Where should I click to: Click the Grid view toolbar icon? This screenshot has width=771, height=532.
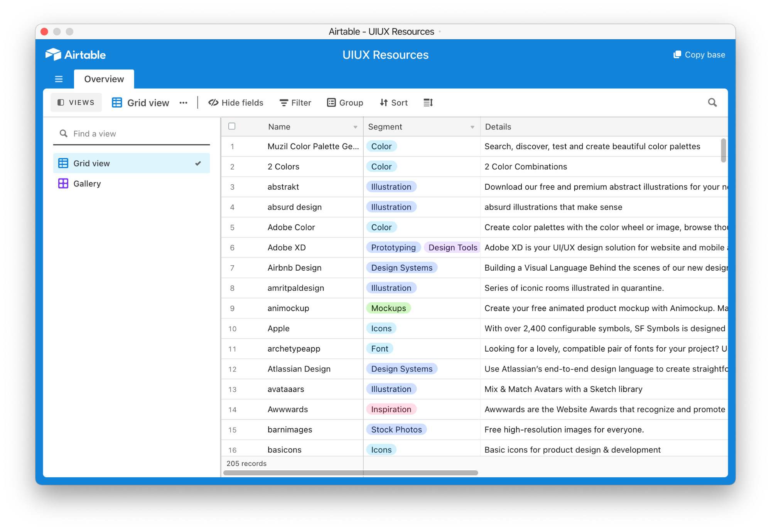(x=117, y=103)
